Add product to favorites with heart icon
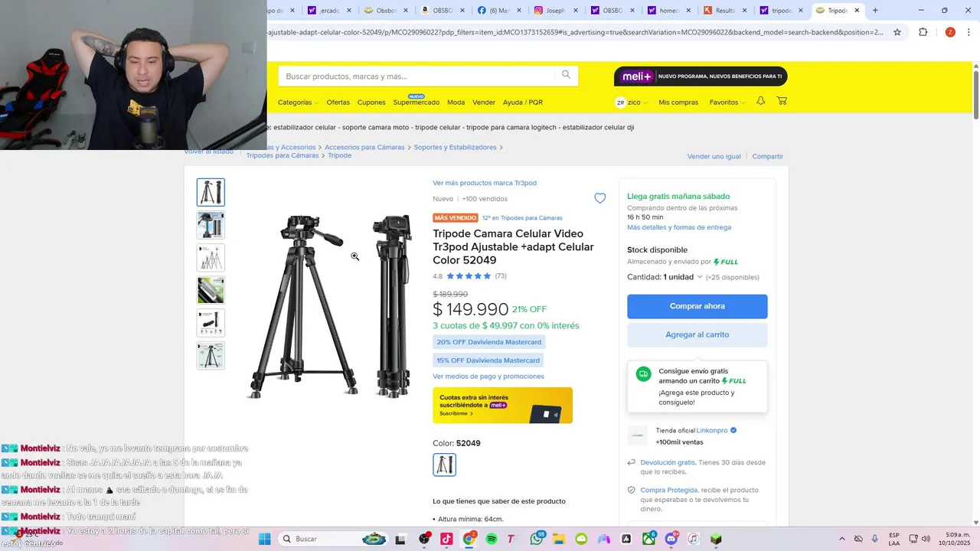 coord(600,198)
